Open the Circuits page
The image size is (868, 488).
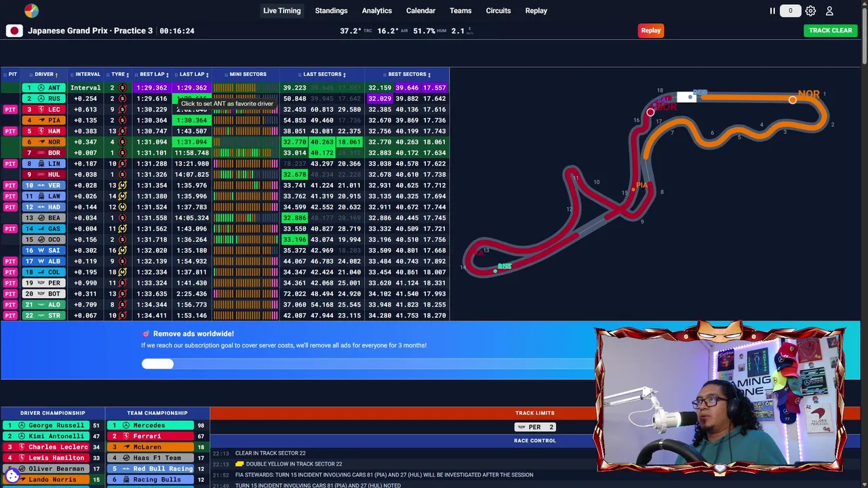498,11
